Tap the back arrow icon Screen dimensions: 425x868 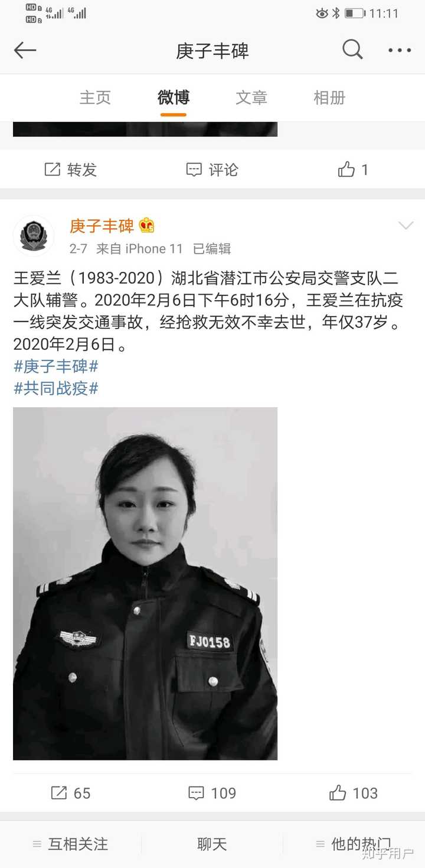(25, 51)
